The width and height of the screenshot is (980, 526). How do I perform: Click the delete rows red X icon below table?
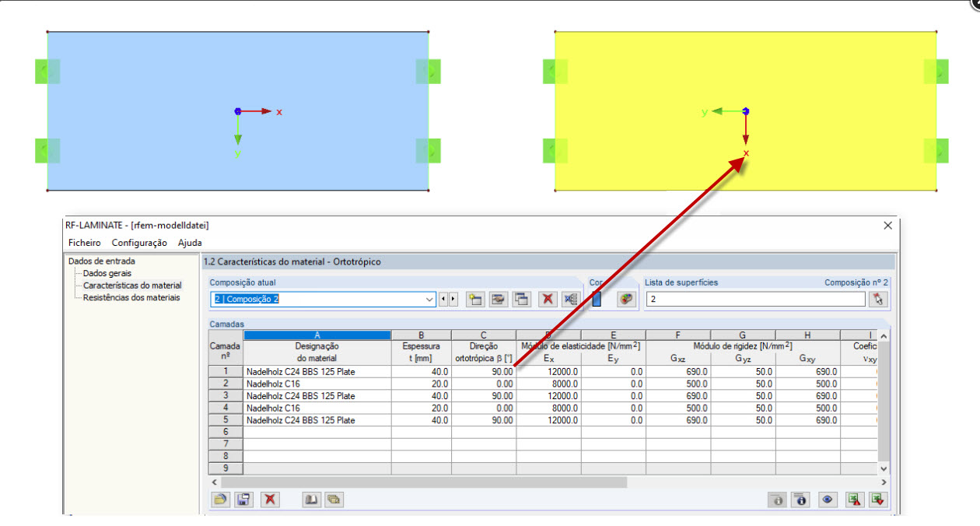(x=270, y=500)
